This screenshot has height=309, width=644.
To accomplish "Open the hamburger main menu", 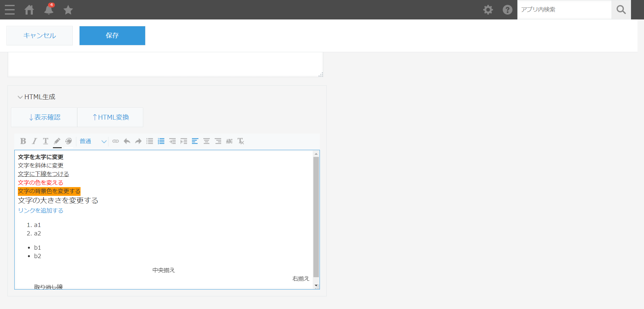I will point(10,10).
